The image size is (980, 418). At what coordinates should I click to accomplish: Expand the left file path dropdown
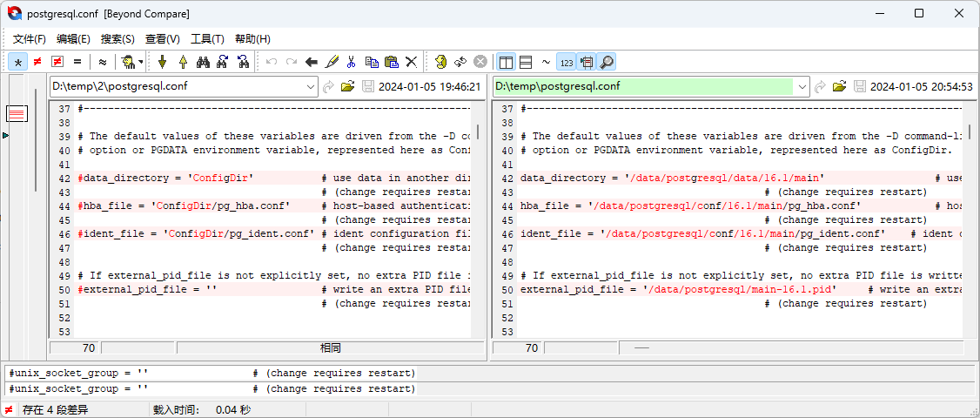pos(311,86)
